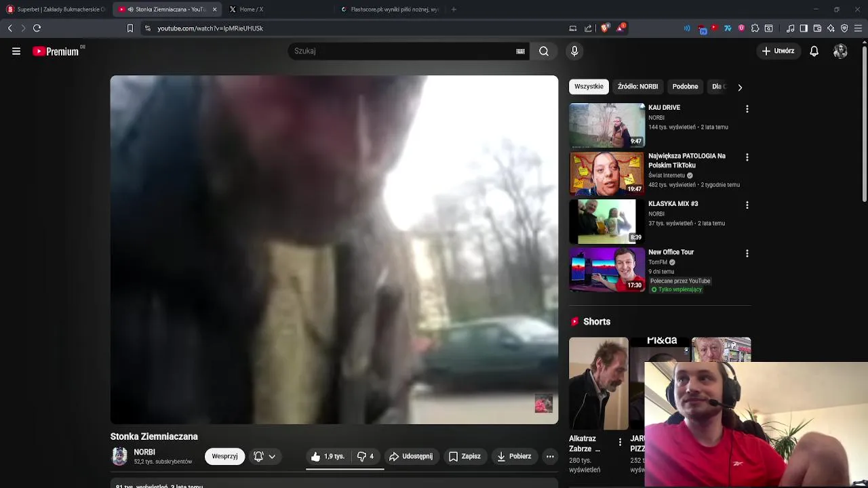868x488 pixels.
Task: Click the browser share page icon
Action: click(x=588, y=28)
